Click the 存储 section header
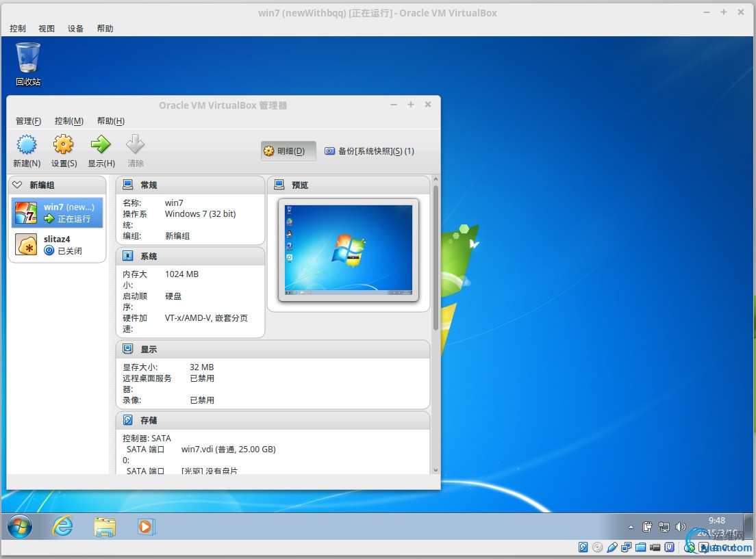The height and width of the screenshot is (559, 756). coord(273,420)
